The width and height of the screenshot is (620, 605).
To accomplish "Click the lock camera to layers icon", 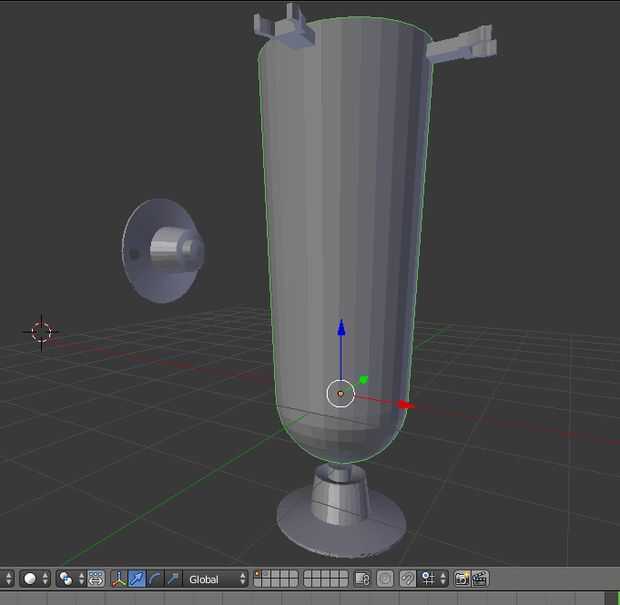I will tap(362, 579).
